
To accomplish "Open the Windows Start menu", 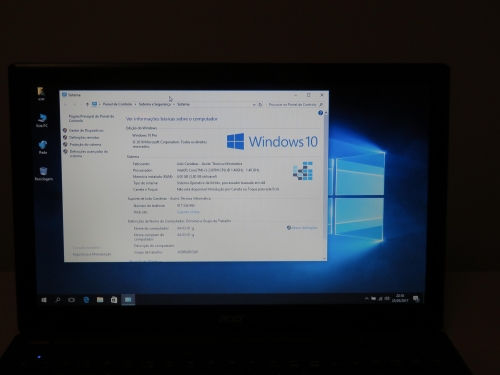I will (44, 300).
